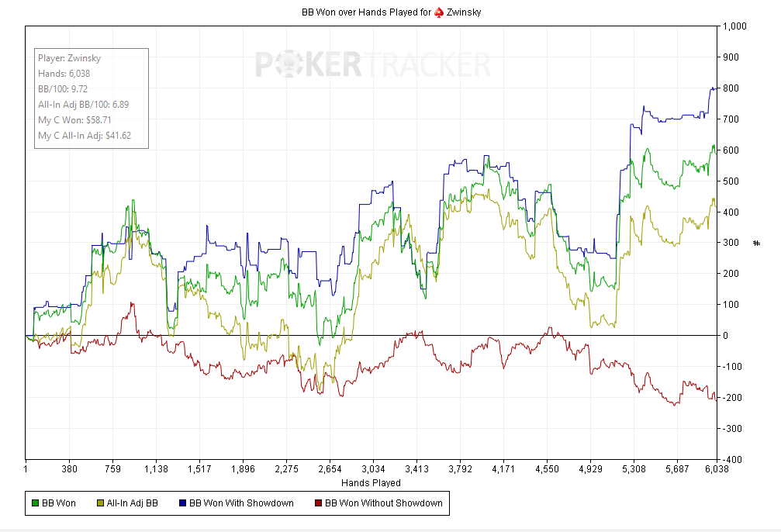This screenshot has height=532, width=781.
Task: Click 'My C Won: $58.71' stat
Action: [x=74, y=119]
